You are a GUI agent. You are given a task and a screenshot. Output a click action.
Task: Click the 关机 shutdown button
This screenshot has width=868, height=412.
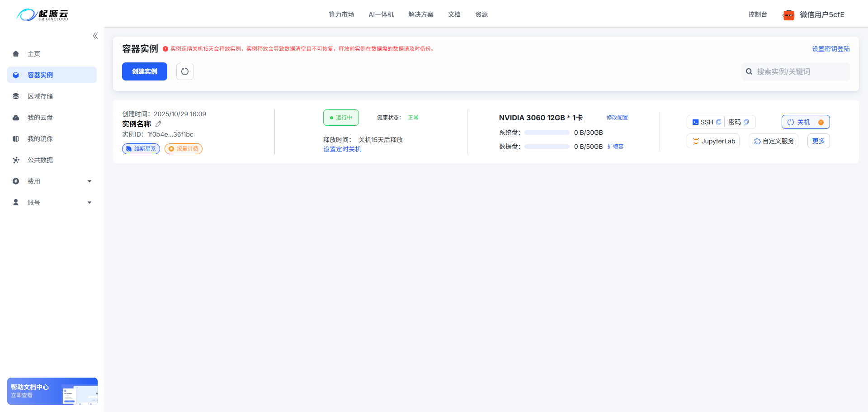pos(798,122)
